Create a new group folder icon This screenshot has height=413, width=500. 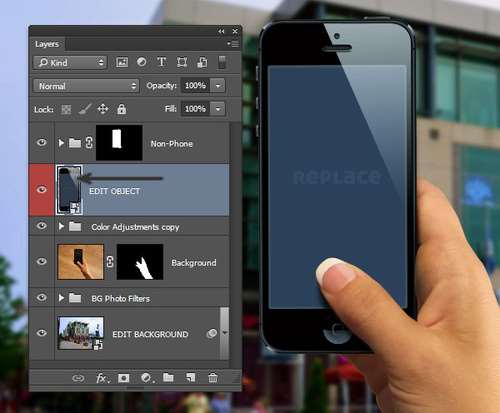click(168, 377)
